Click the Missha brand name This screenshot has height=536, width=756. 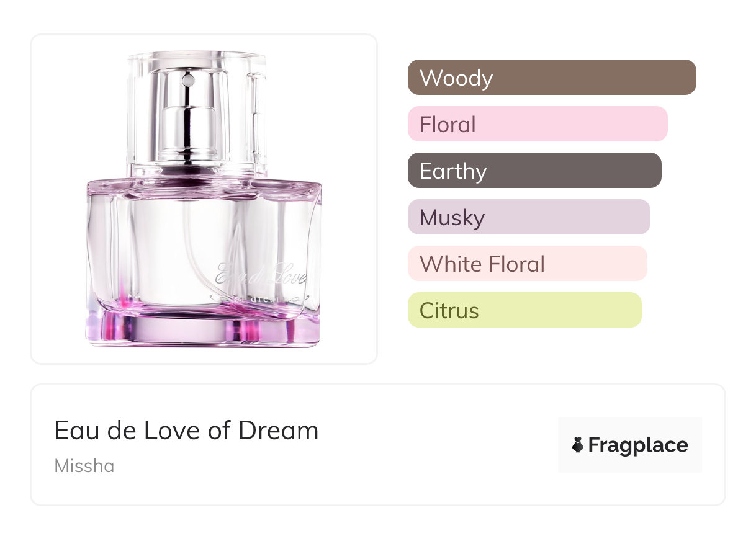84,466
